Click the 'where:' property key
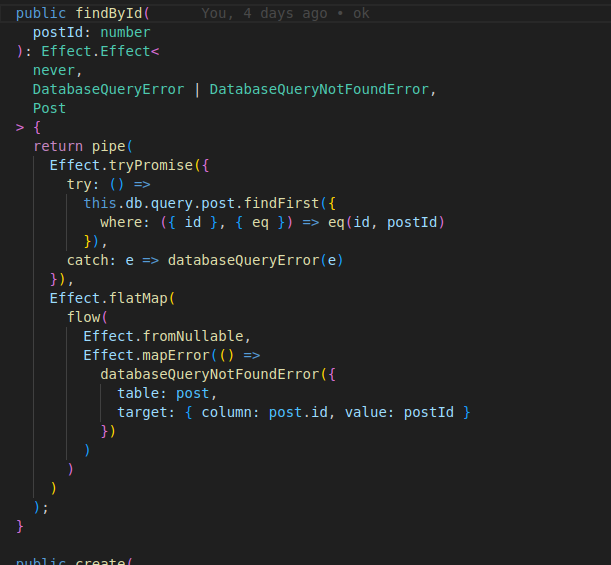 [x=125, y=222]
